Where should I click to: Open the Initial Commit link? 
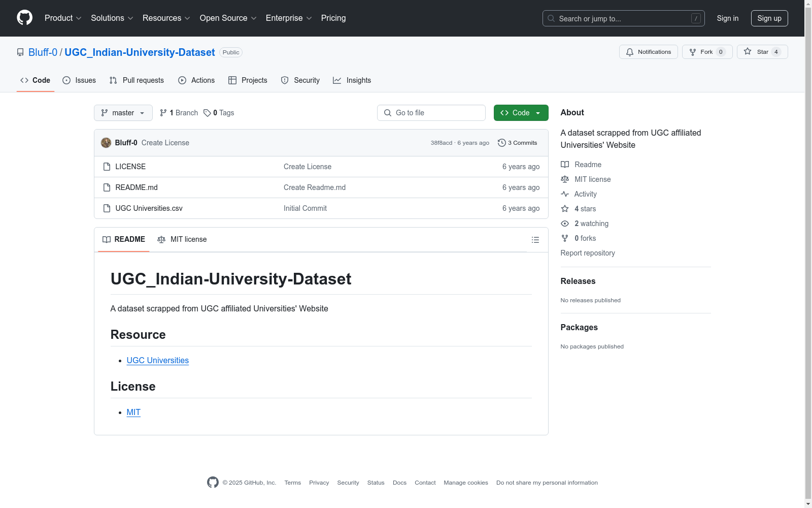(305, 208)
